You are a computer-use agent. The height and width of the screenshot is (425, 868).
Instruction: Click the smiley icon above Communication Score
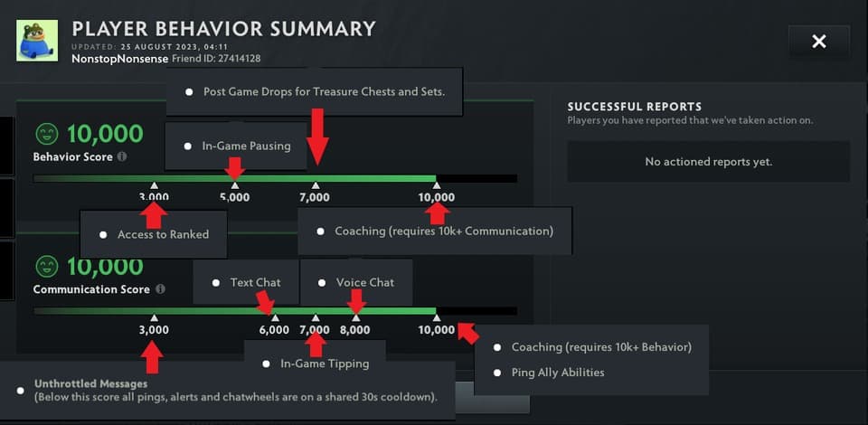pyautogui.click(x=47, y=267)
